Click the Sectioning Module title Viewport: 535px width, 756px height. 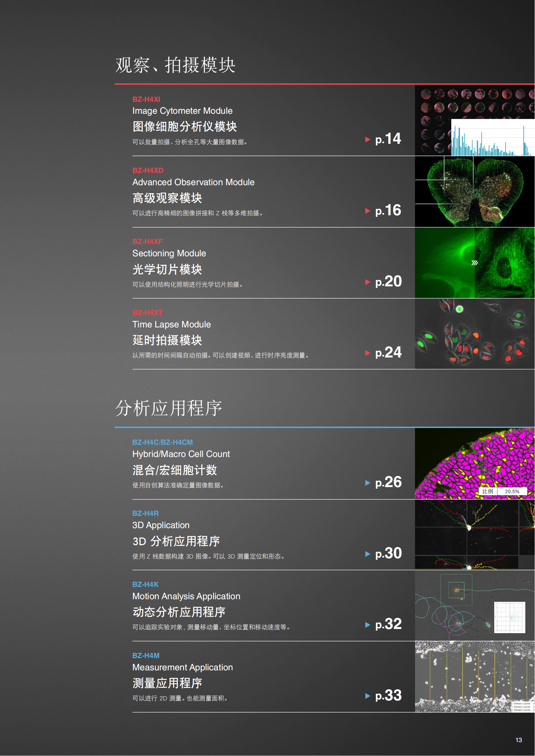(169, 253)
